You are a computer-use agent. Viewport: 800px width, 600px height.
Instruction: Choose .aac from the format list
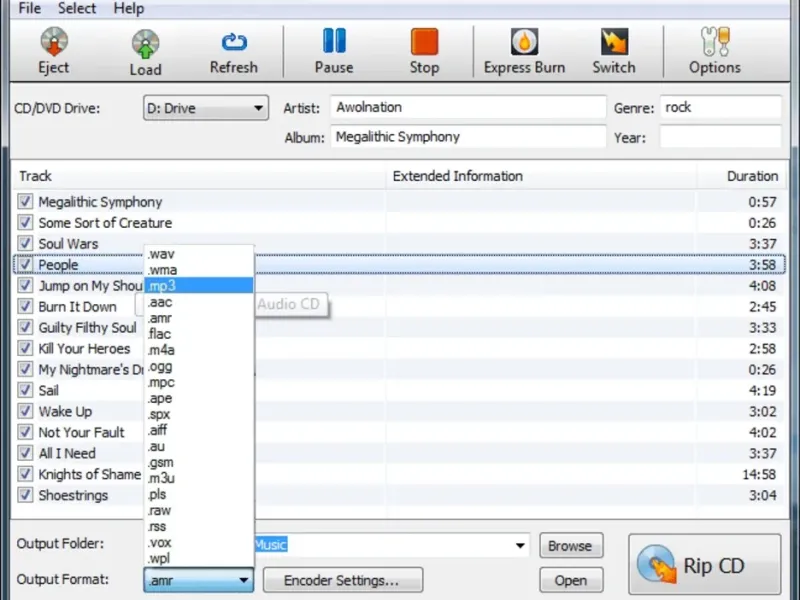coord(199,302)
